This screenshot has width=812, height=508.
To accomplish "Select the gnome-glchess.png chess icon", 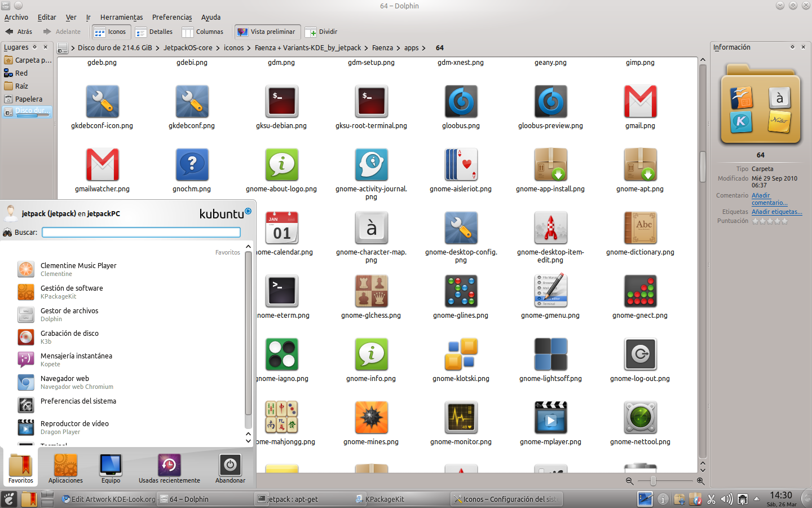I will 371,291.
